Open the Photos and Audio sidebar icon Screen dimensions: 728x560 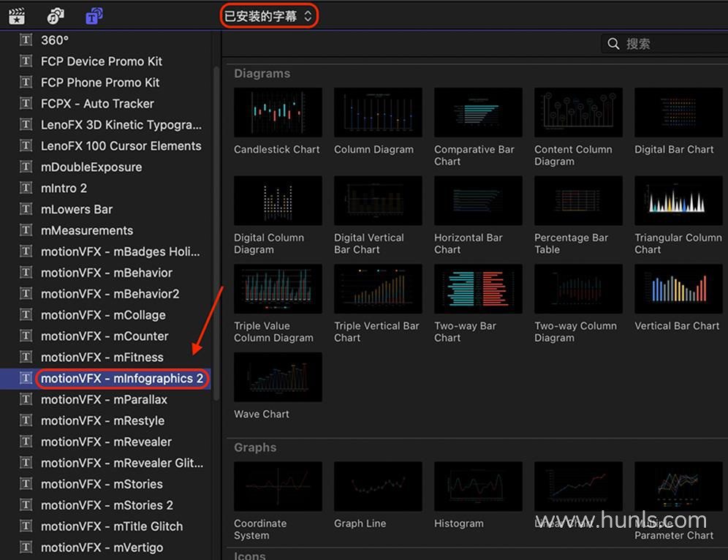(x=56, y=16)
